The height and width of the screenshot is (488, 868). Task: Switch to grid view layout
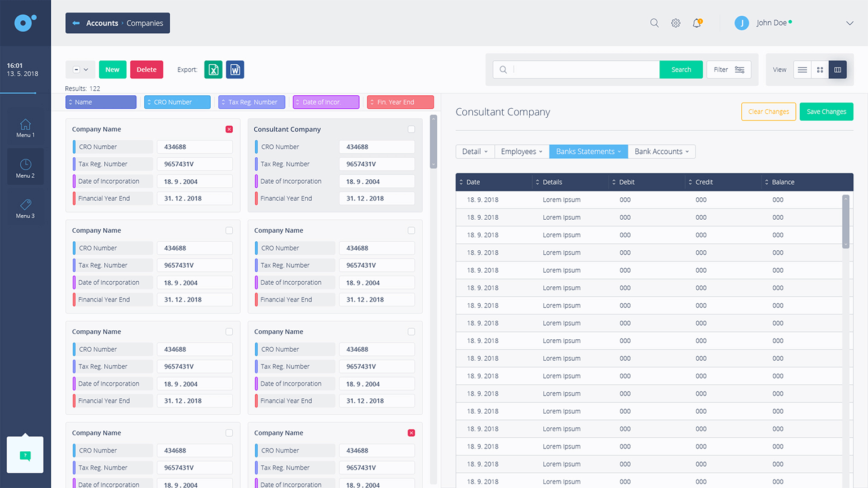[820, 70]
